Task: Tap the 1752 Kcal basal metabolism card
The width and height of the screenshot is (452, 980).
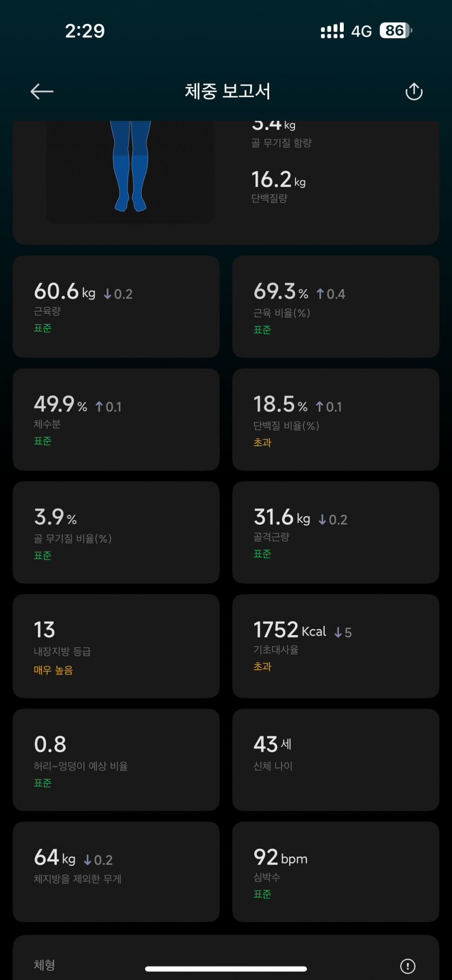Action: (336, 646)
